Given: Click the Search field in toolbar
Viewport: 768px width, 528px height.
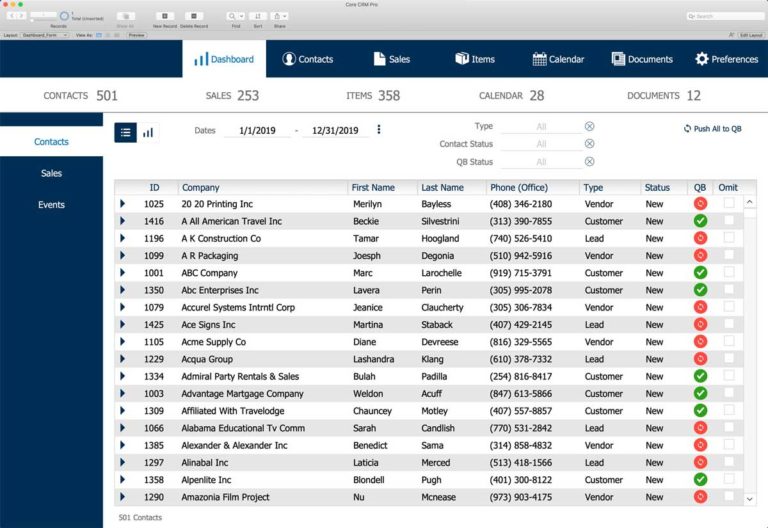Looking at the screenshot, I should tap(725, 16).
